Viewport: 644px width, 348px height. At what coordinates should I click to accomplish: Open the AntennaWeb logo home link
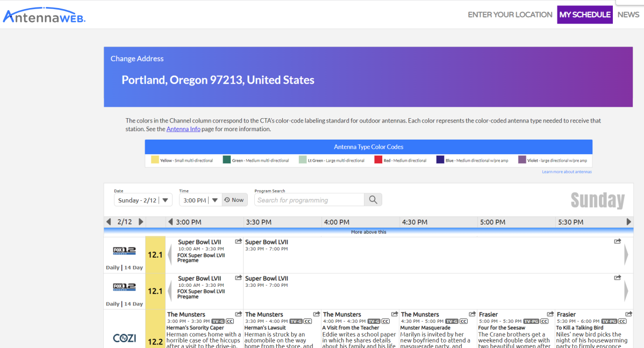click(x=44, y=15)
